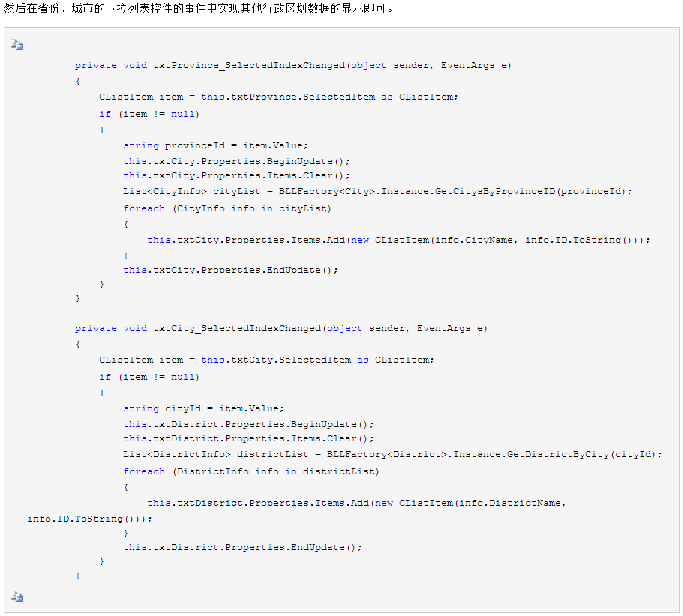The height and width of the screenshot is (616, 684).
Task: Click the txtCity_SelectedIndexChanged method name
Action: [x=237, y=328]
